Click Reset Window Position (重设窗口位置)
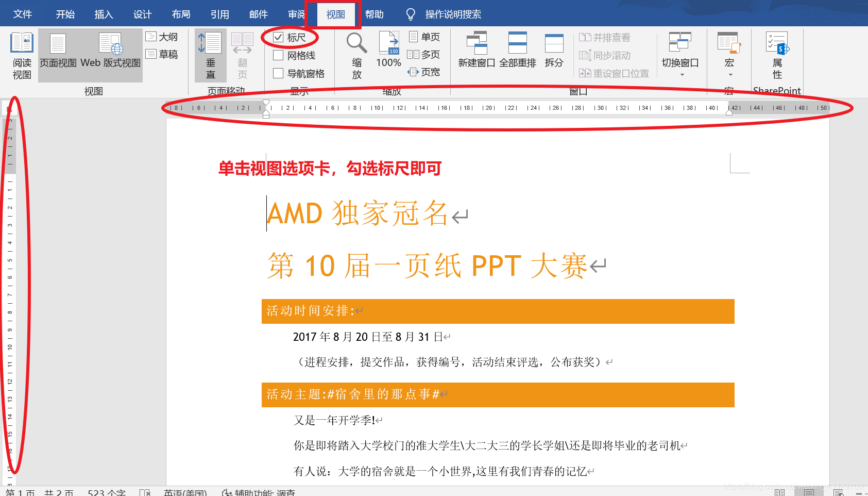This screenshot has height=496, width=868. [614, 73]
